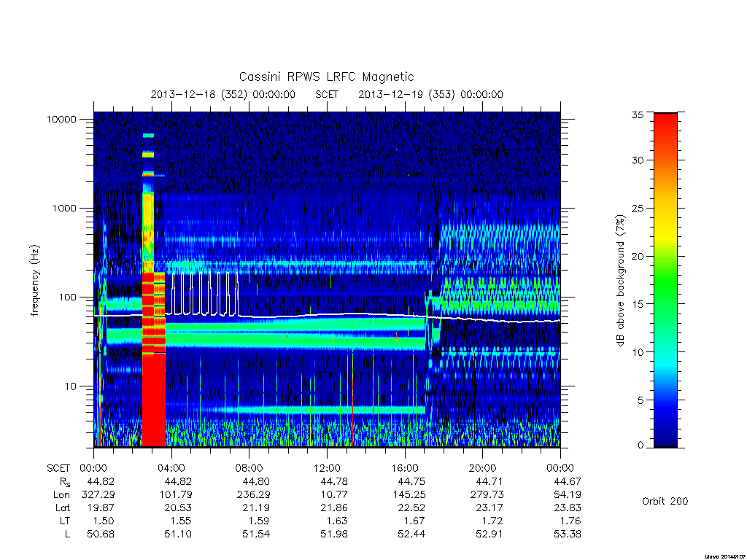Click the 12:00 SCET time label
747x560 pixels.
(327, 469)
